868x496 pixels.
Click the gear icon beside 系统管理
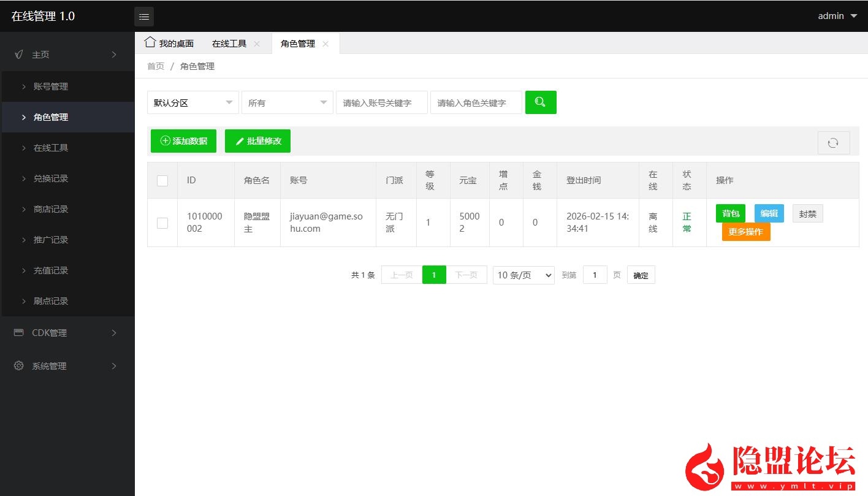19,365
